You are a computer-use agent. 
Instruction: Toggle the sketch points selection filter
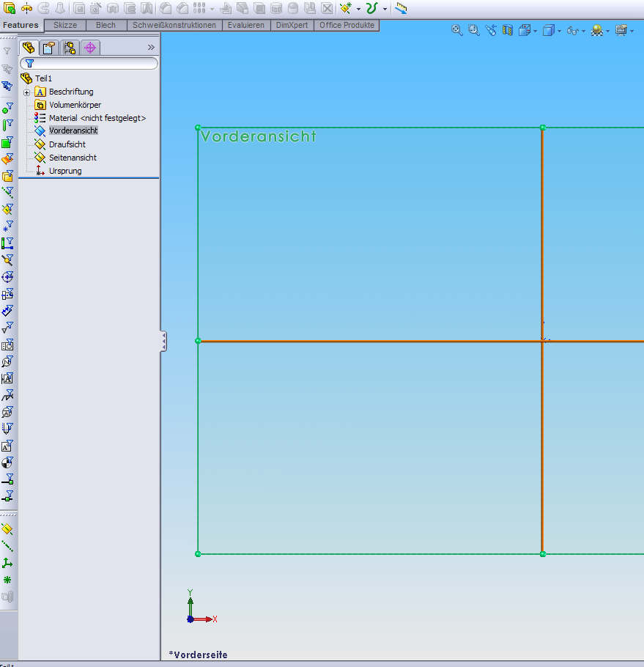click(7, 226)
